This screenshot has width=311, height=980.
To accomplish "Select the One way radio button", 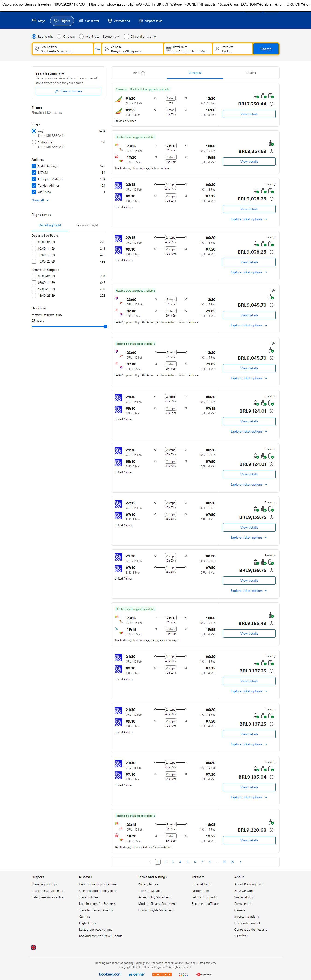I will [59, 36].
